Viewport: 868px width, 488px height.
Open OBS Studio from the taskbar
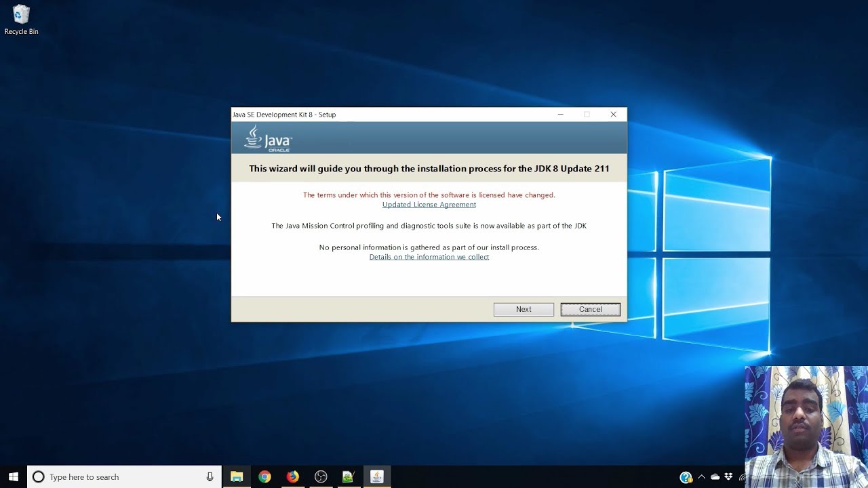click(x=321, y=477)
